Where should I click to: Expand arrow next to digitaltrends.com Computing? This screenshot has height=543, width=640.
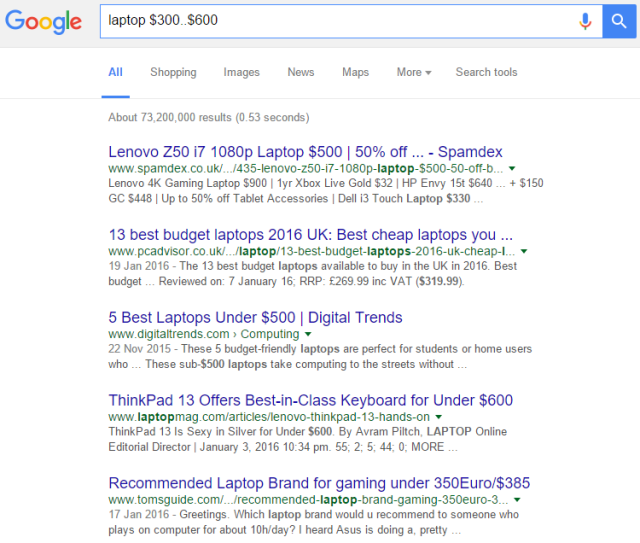(308, 334)
